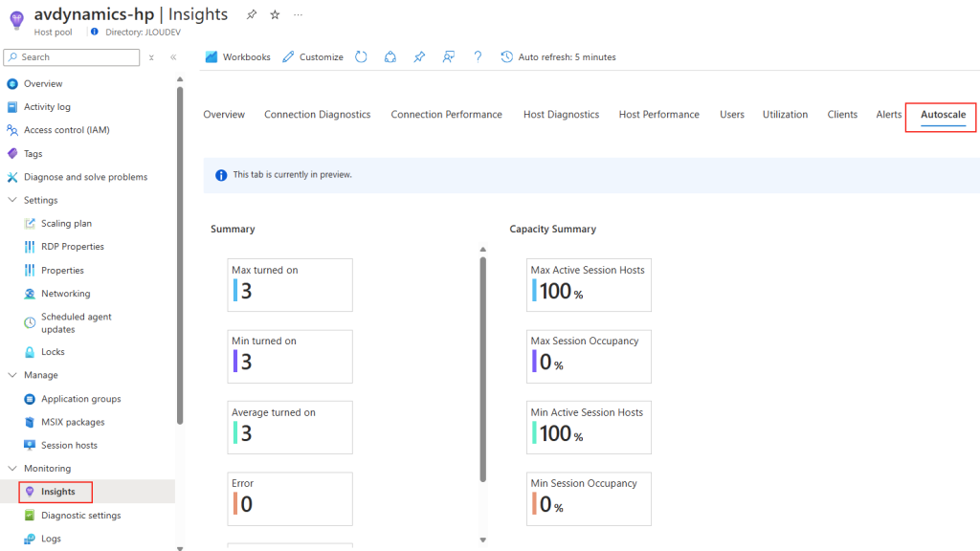This screenshot has height=551, width=980.
Task: Click Min Active Session Hosts tile
Action: [589, 428]
